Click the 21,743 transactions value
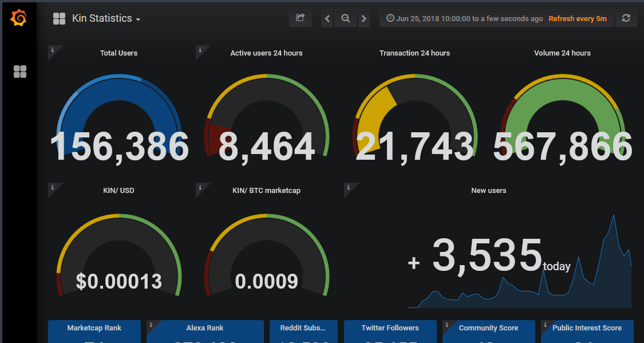The width and height of the screenshot is (644, 343). (x=414, y=148)
